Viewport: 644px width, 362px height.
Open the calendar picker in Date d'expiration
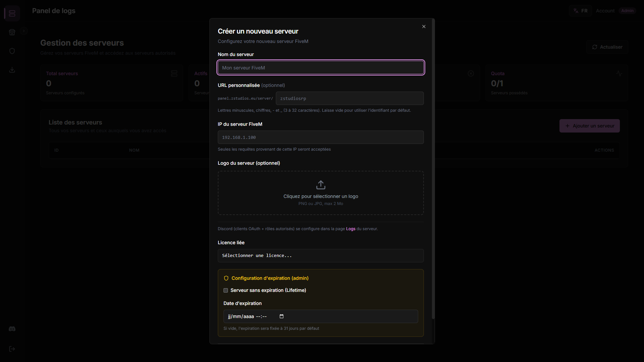point(282,316)
